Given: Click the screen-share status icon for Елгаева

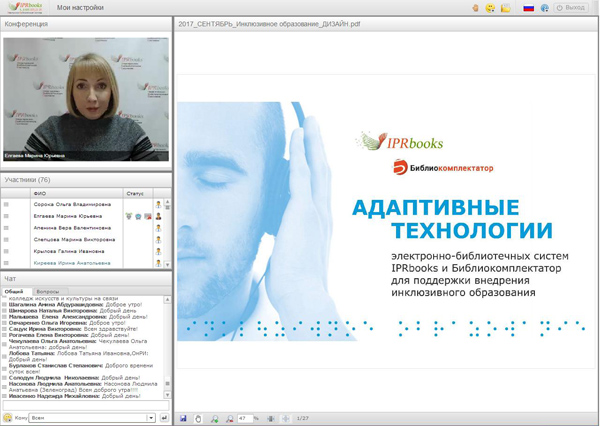Looking at the screenshot, I should [x=148, y=217].
